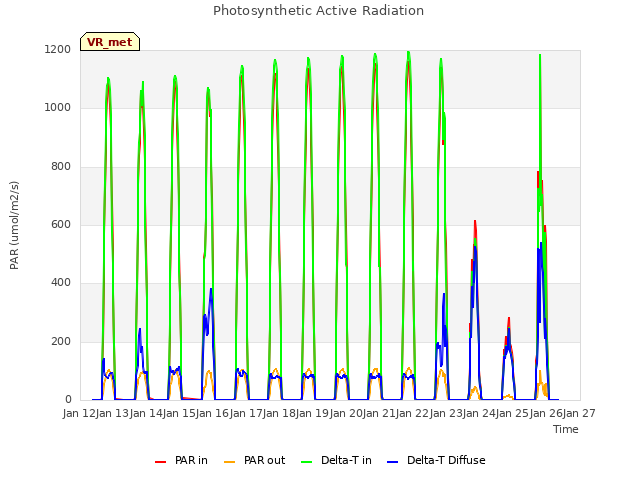The height and width of the screenshot is (480, 640).
Task: Click the Jan 19 x-axis tick label
Action: click(x=313, y=413)
